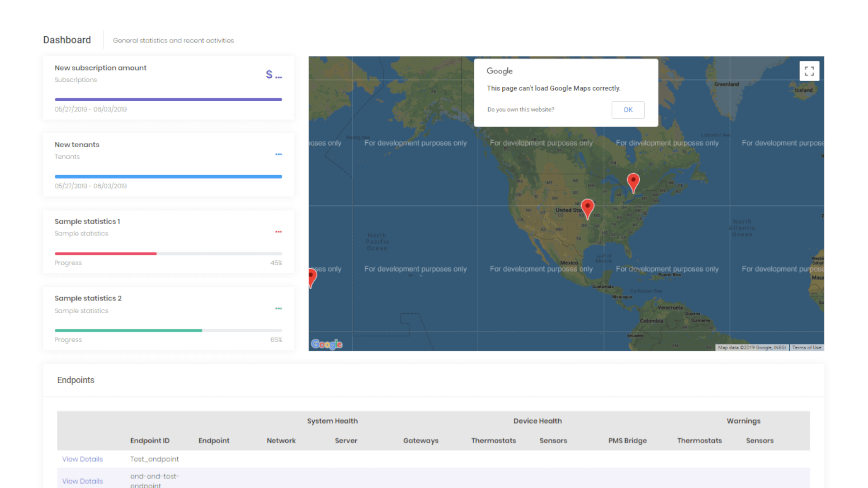Image resolution: width=868 pixels, height=488 pixels.
Task: Click the partially visible red pin at the map's left edge
Action: [x=312, y=278]
